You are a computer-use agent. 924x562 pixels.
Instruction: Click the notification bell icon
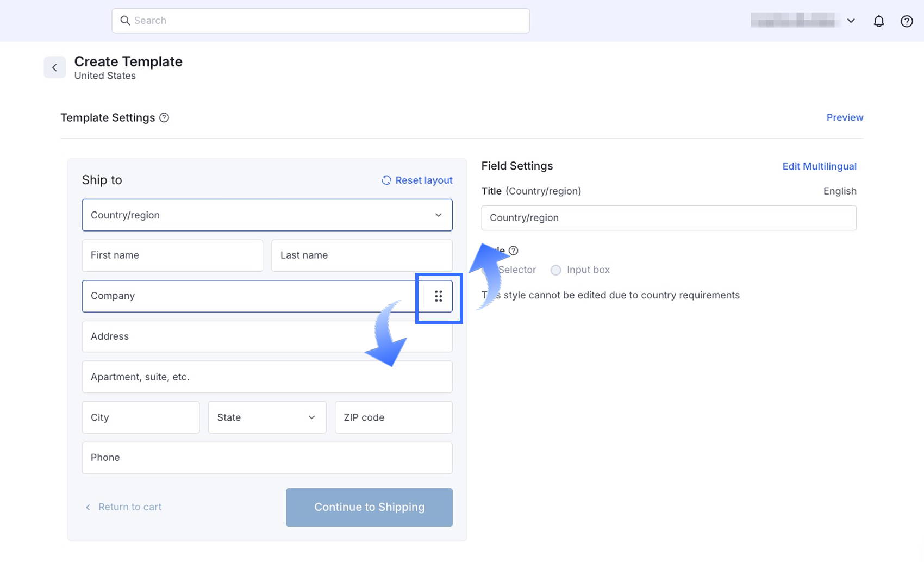coord(878,21)
